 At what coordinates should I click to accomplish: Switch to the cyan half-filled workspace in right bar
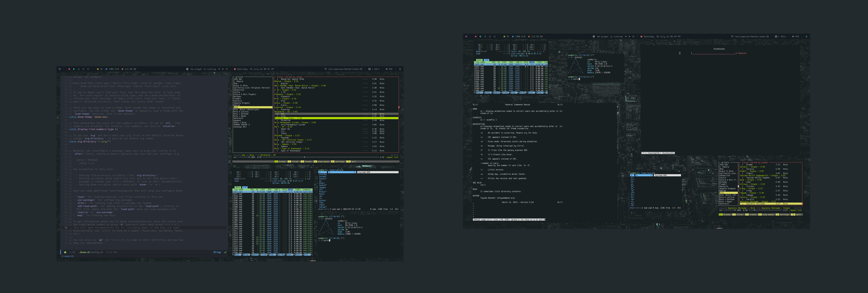[x=480, y=36]
